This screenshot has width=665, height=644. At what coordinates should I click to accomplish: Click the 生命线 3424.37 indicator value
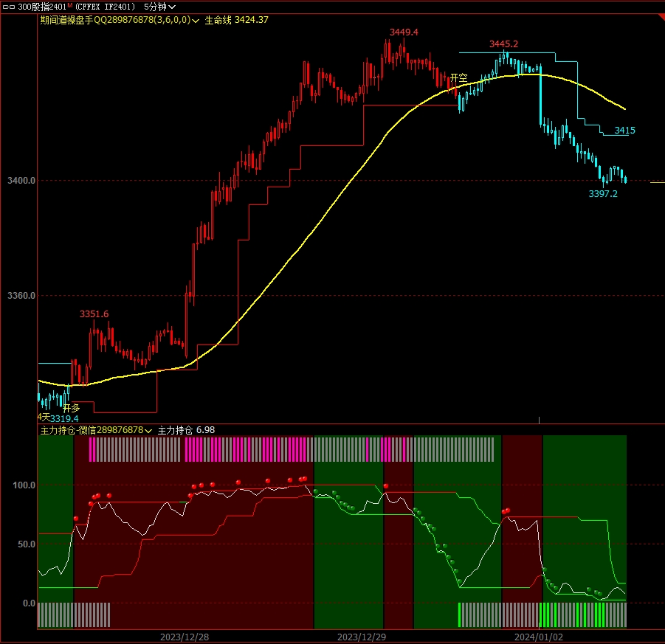[x=236, y=20]
